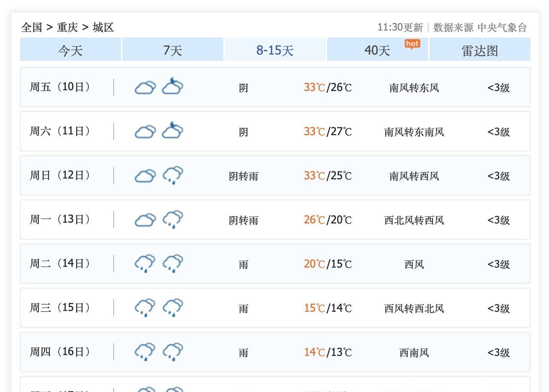Image resolution: width=549 pixels, height=392 pixels.
Task: Go to 全国 in the breadcrumb
Action: pos(32,27)
